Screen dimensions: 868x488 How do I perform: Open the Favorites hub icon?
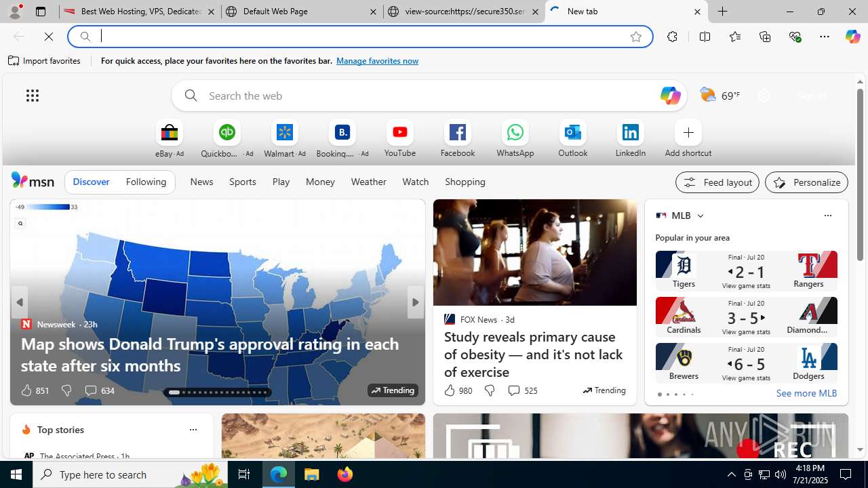tap(734, 37)
